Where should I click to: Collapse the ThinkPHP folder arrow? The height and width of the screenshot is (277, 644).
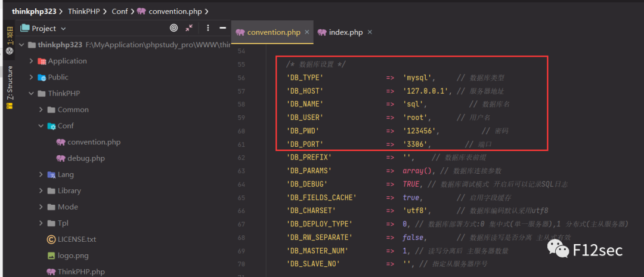(x=31, y=93)
